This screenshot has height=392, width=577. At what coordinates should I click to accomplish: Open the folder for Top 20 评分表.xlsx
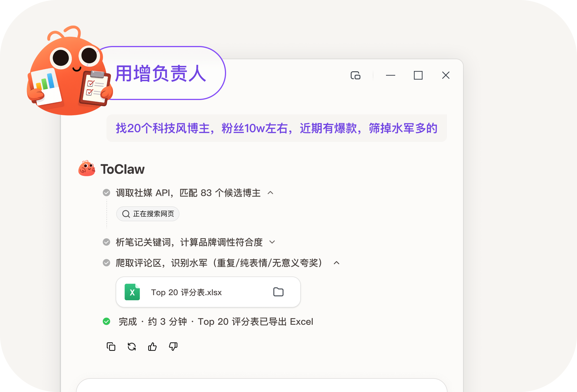click(278, 292)
